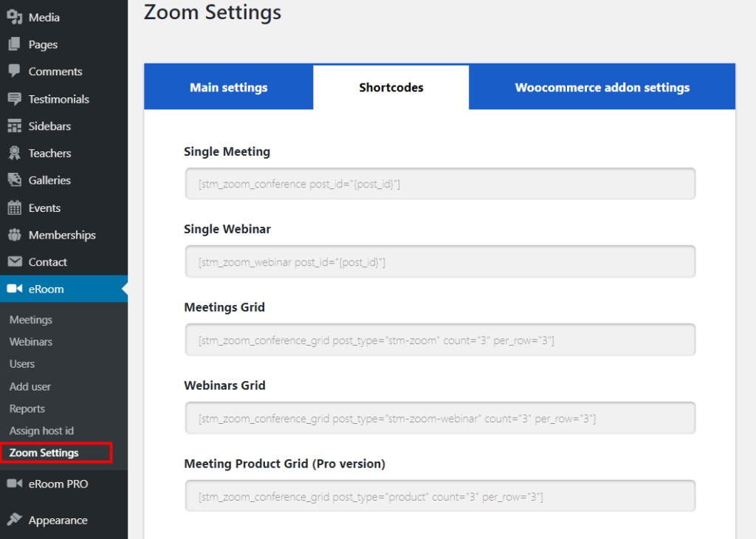The width and height of the screenshot is (756, 539).
Task: Click the Pages icon in sidebar
Action: click(14, 44)
